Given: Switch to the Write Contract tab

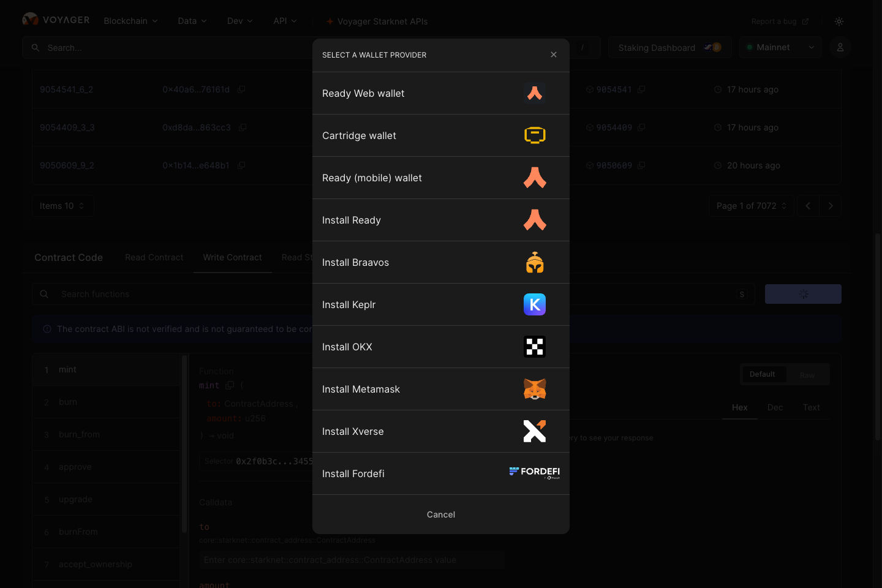Looking at the screenshot, I should tap(233, 257).
